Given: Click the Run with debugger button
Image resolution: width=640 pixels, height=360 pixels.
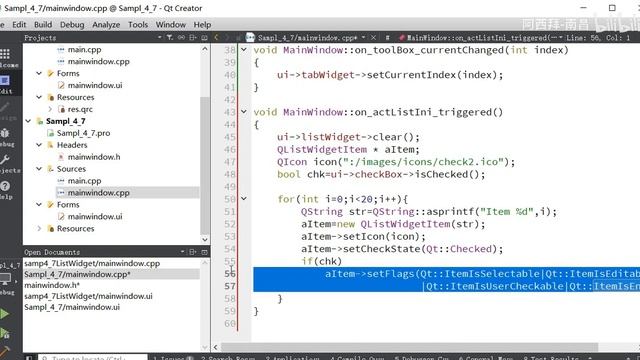Looking at the screenshot, I should tap(4, 333).
